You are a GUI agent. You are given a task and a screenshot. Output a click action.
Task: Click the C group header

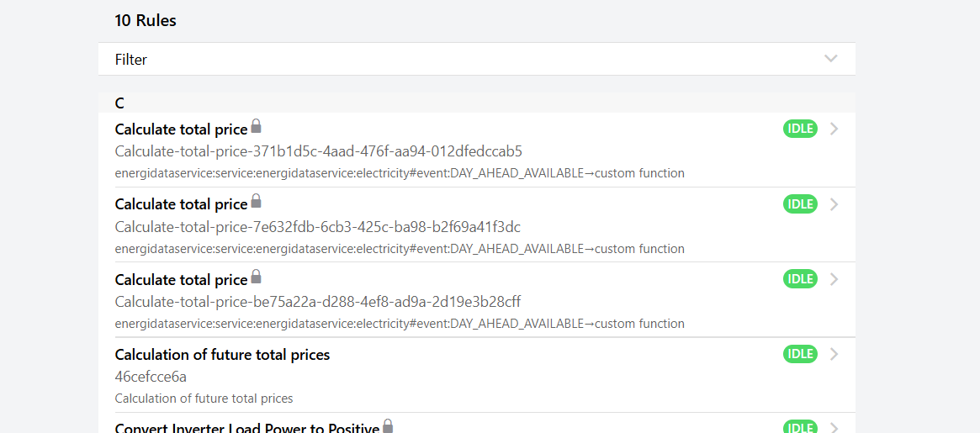click(119, 103)
